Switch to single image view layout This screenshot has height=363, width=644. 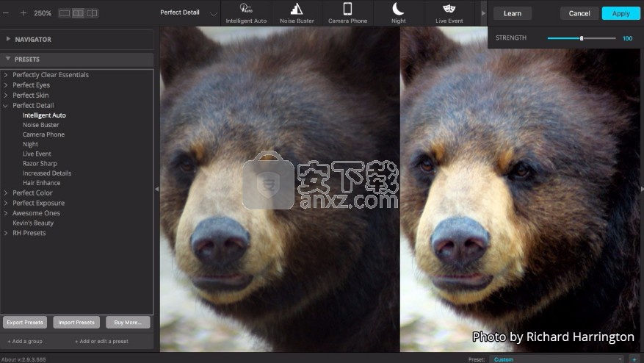(65, 13)
